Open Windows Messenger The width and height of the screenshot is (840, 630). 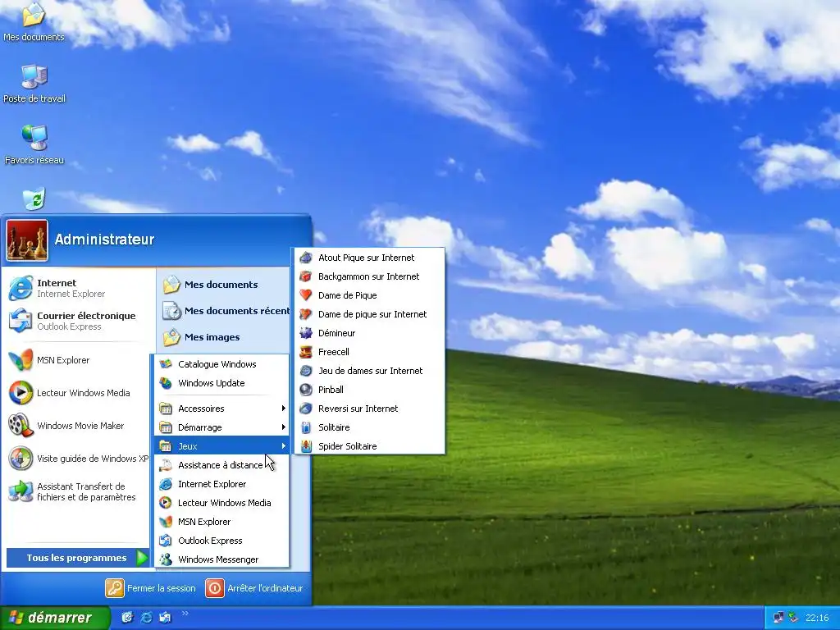(x=221, y=559)
